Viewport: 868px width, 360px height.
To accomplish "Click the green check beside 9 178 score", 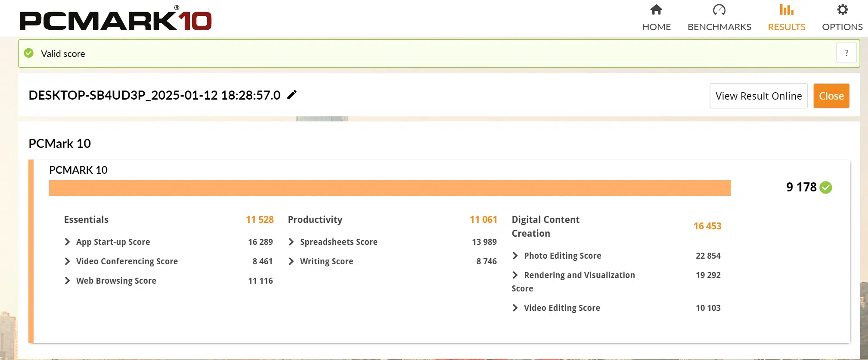I will [x=826, y=188].
